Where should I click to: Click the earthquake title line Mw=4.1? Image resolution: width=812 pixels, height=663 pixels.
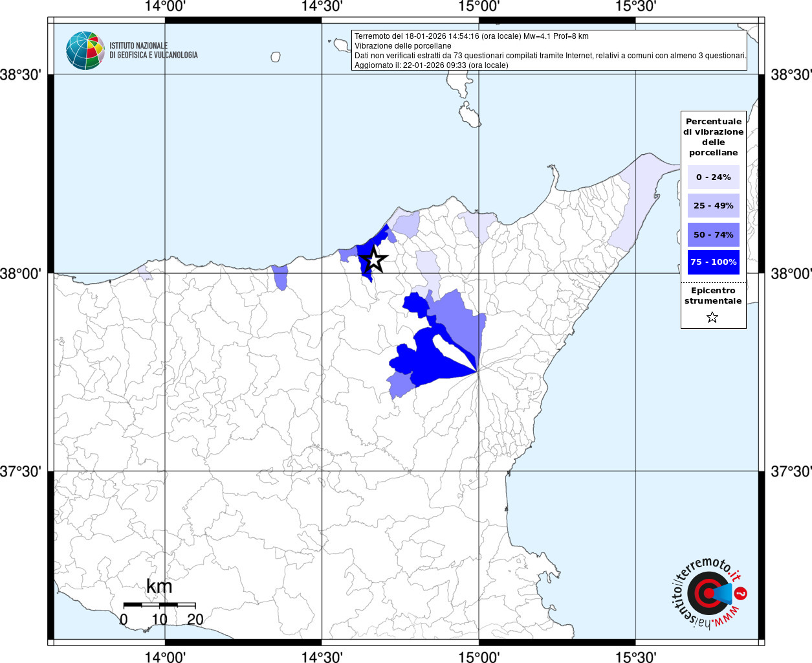(471, 36)
